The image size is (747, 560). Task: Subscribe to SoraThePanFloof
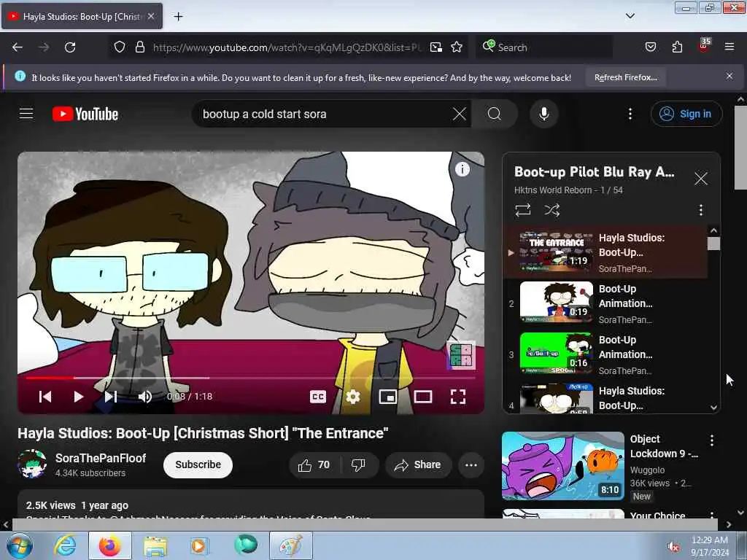(198, 464)
